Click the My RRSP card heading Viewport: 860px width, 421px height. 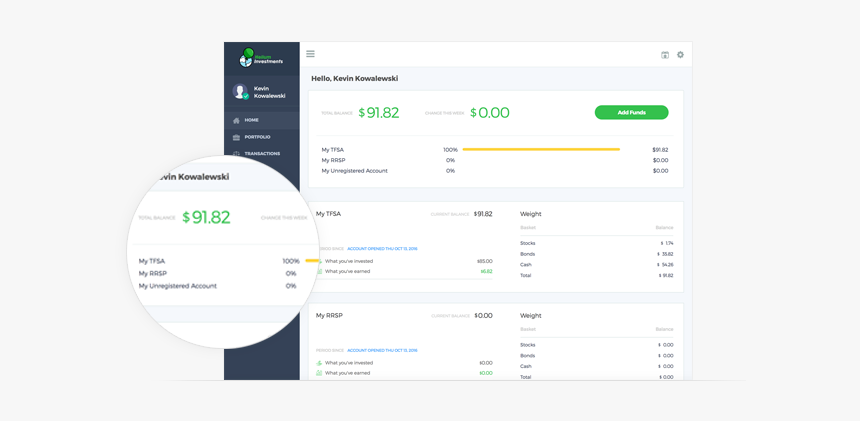(329, 316)
